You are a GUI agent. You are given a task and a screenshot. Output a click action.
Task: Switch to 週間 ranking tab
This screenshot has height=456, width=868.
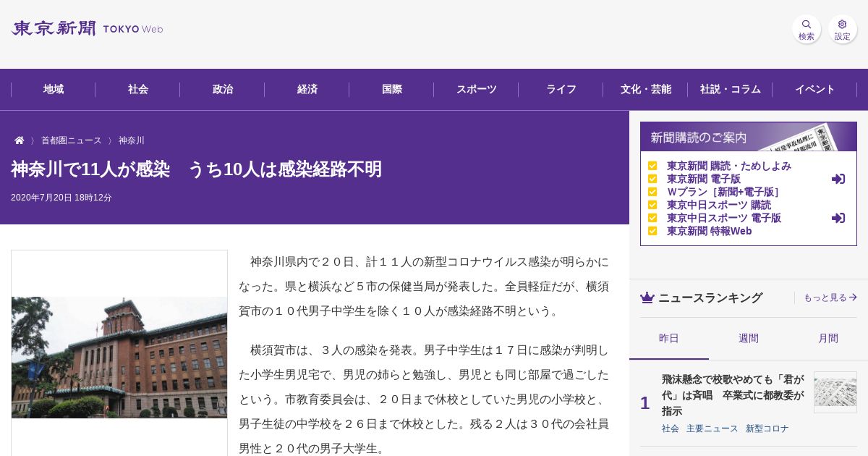(x=749, y=338)
